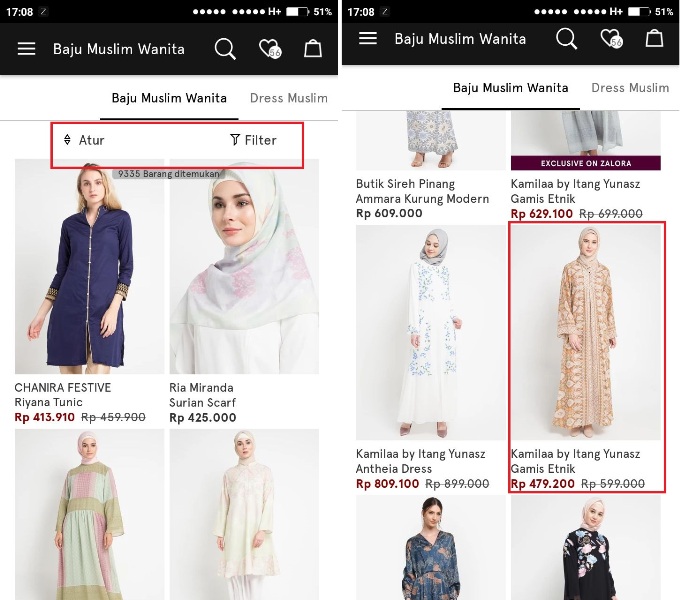681x600 pixels.
Task: Open shopping bag on right screen
Action: pos(654,38)
